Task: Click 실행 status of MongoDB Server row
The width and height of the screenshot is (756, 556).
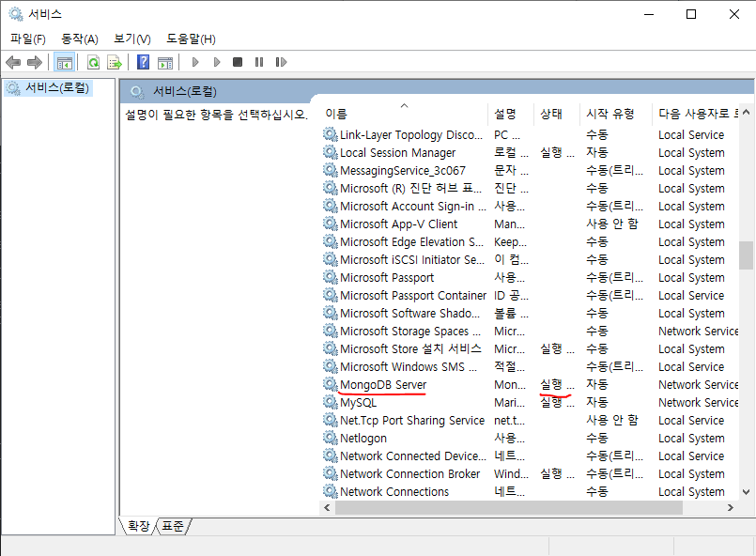Action: click(557, 385)
